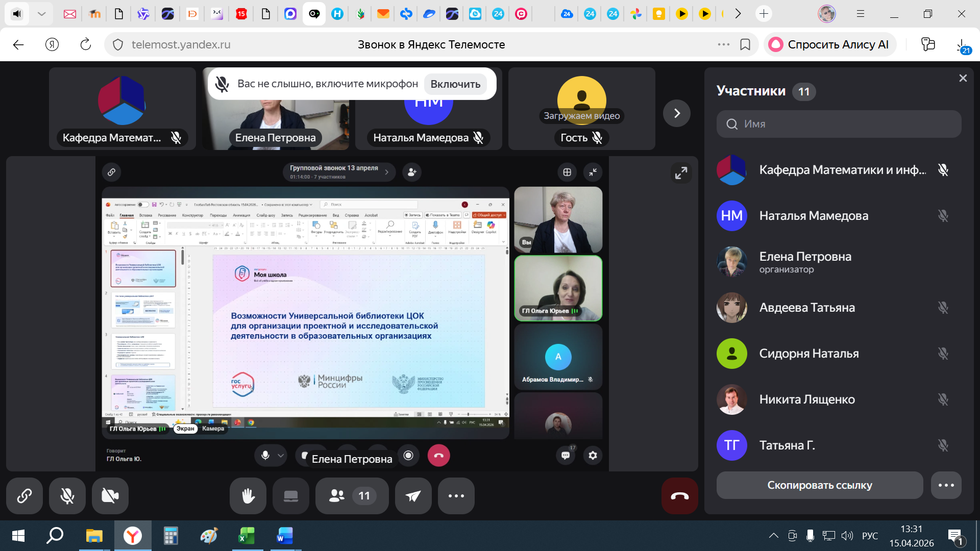Raise your hand in the call
The image size is (980, 551).
[248, 496]
